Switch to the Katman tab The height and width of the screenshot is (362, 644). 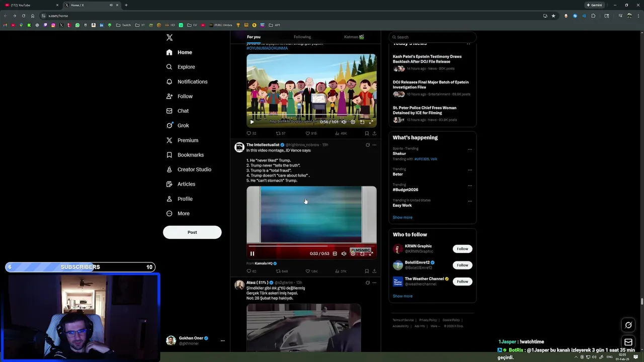(354, 37)
